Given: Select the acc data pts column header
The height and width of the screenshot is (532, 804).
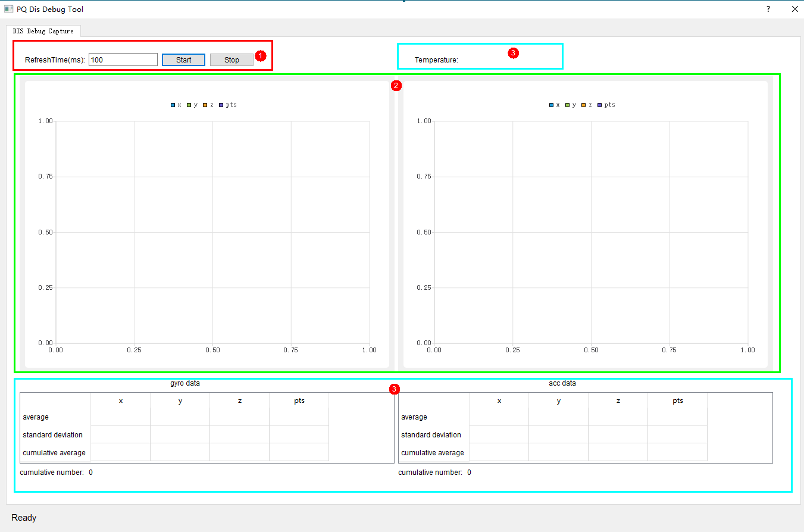Looking at the screenshot, I should (x=678, y=401).
